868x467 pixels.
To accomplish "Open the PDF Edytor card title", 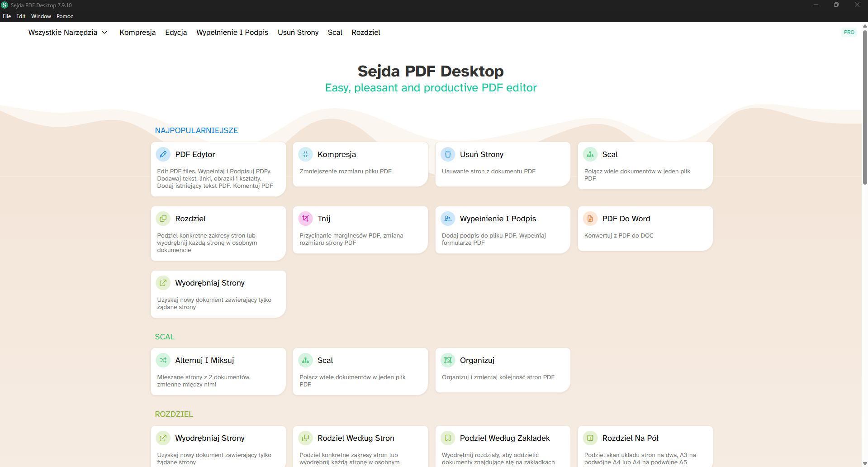I will [x=195, y=154].
